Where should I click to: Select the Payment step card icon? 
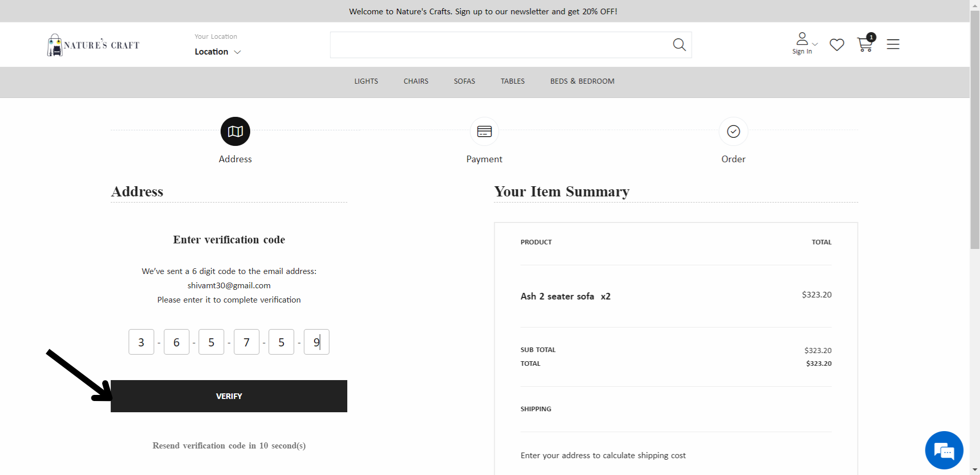click(x=484, y=132)
